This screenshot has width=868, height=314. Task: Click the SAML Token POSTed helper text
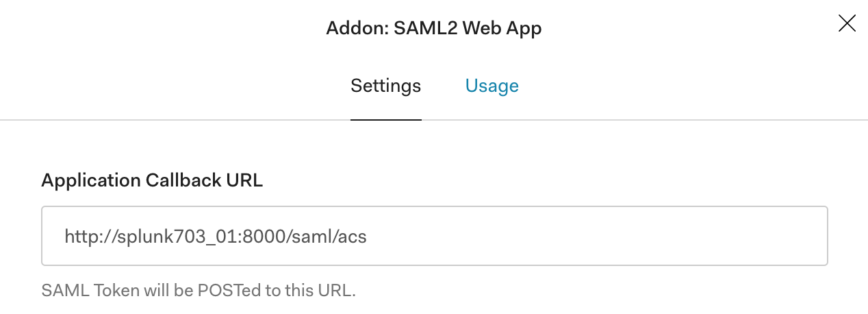[x=199, y=290]
